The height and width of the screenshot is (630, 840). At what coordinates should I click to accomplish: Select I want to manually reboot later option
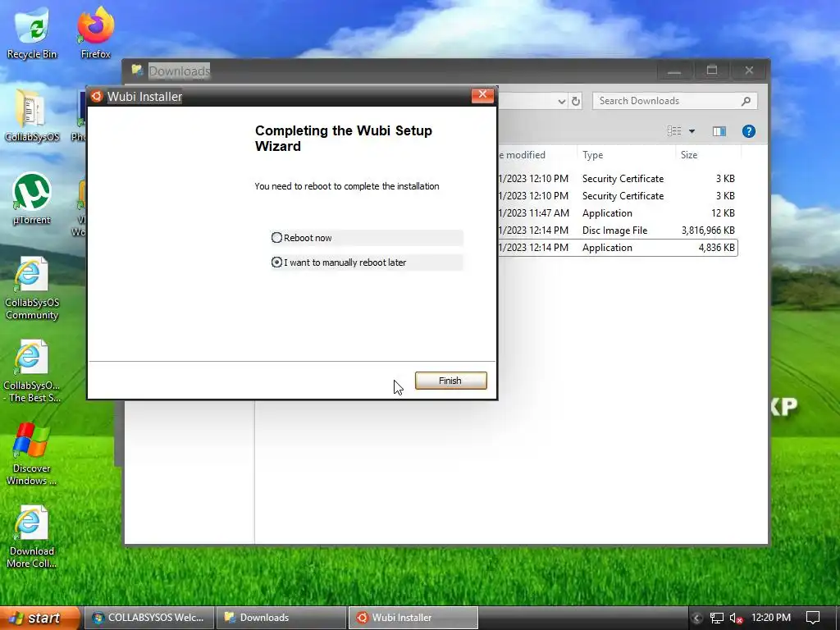(276, 262)
